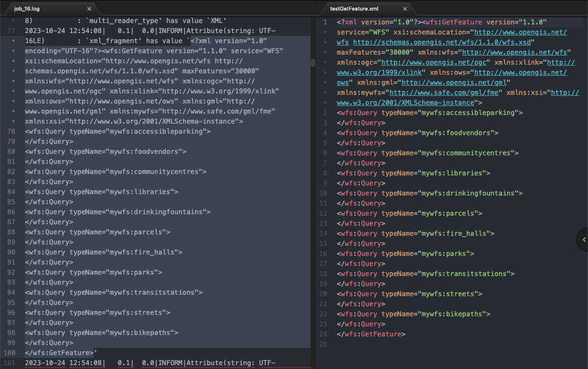Click "mywfs:drinkingfountains" line in job_16.log

(118, 212)
